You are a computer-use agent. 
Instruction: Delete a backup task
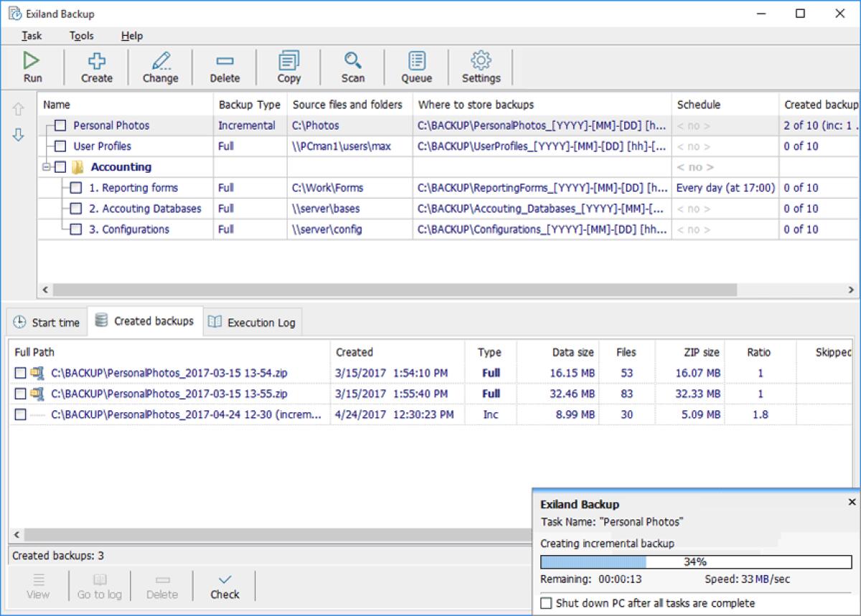(224, 67)
